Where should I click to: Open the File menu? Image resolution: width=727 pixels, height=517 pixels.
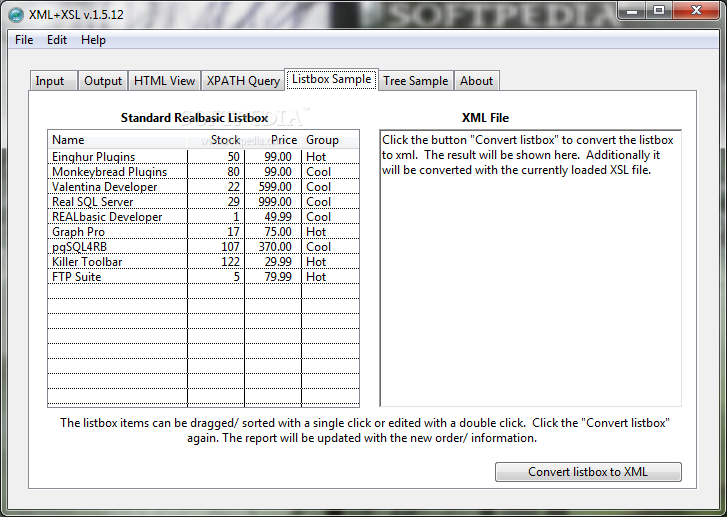24,40
